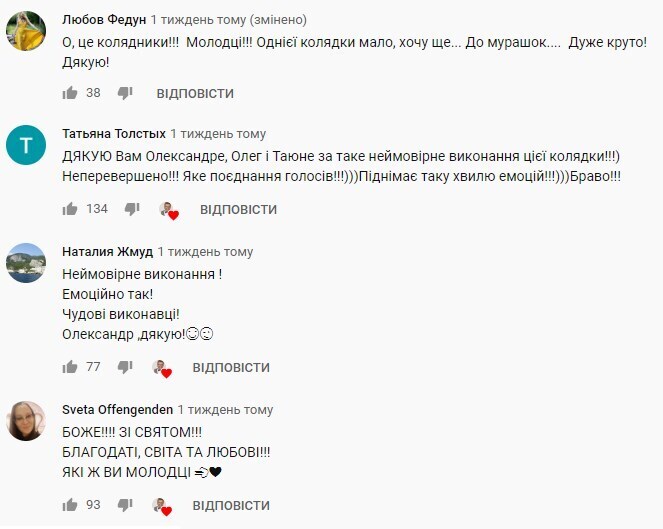The height and width of the screenshot is (529, 663).
Task: Click Sveta Offengenden's username link
Action: coord(117,410)
